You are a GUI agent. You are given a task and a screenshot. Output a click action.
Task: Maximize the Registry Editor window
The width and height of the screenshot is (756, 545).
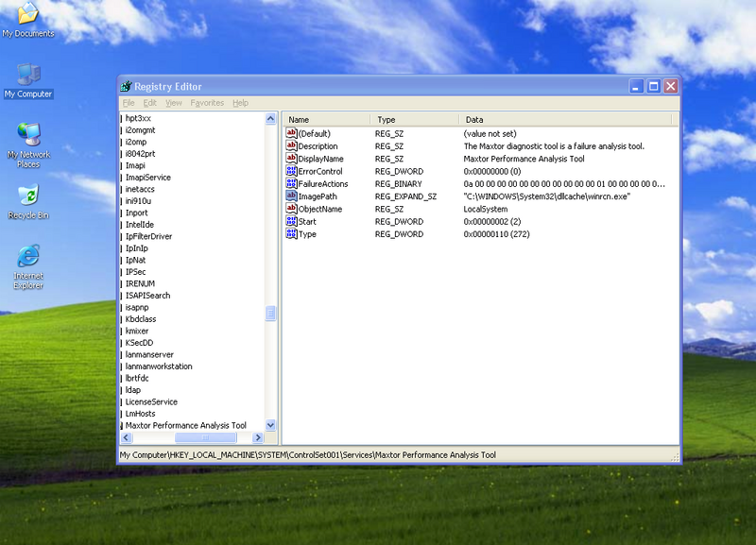coord(653,86)
